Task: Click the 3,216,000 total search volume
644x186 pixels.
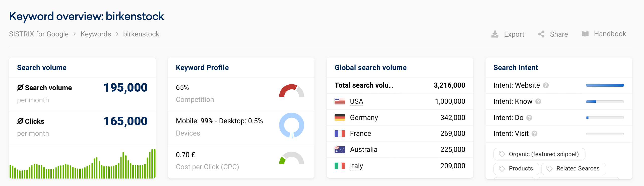Action: pos(449,85)
